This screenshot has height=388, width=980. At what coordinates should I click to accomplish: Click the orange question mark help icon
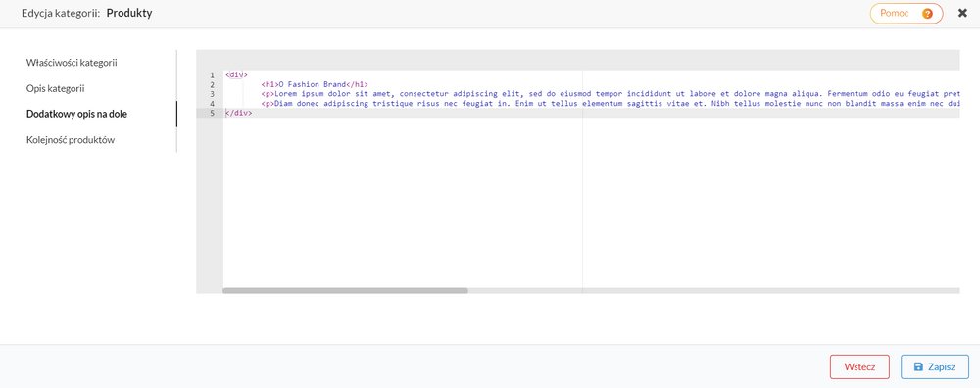click(x=927, y=13)
